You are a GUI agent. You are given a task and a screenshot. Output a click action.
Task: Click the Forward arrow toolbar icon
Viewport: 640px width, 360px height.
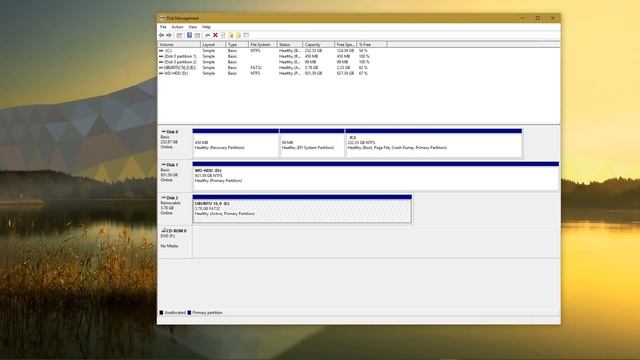(169, 36)
